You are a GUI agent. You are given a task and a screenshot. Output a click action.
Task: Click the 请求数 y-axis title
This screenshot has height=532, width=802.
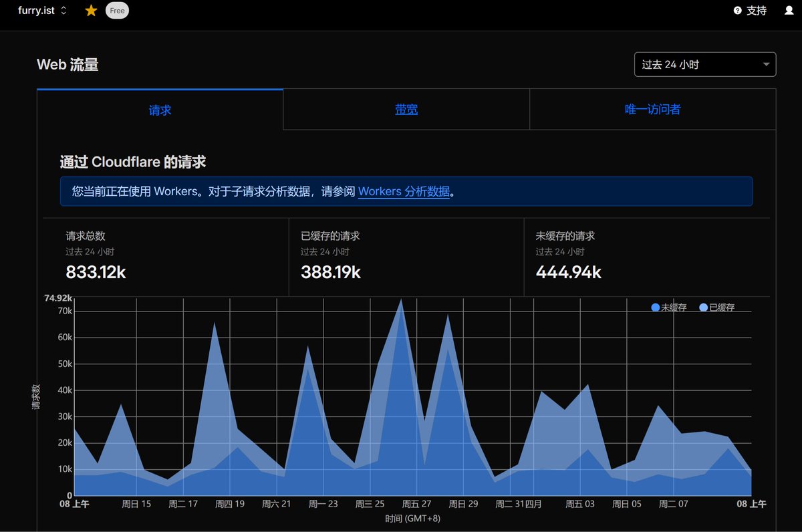click(37, 396)
